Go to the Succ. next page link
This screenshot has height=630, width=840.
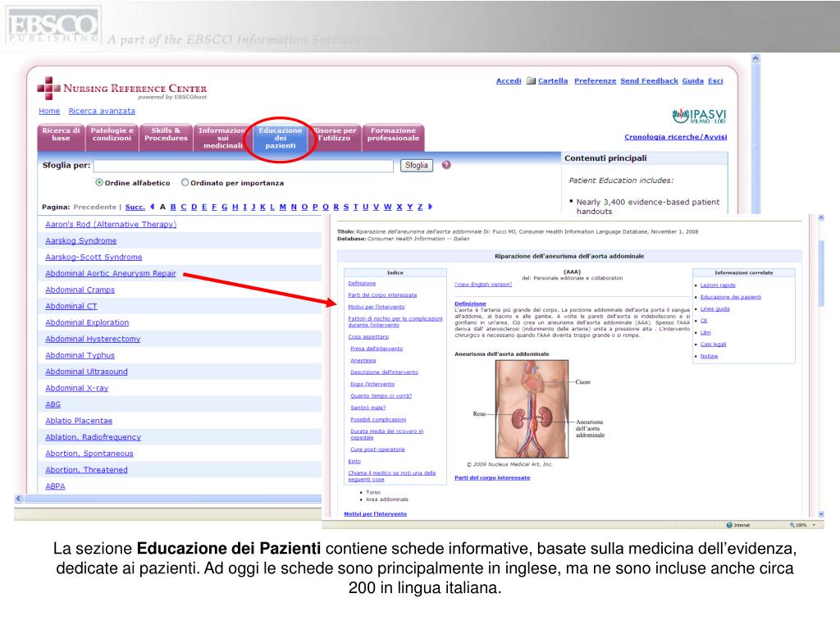135,208
